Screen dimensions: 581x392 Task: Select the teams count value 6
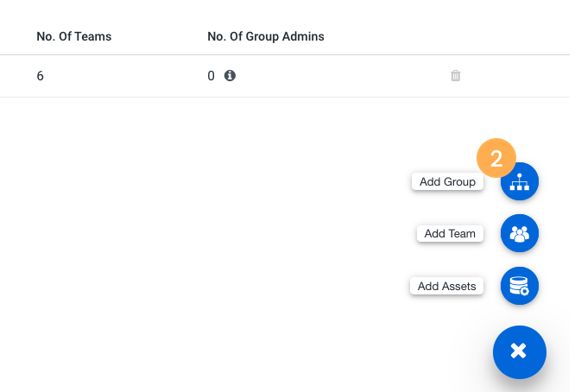click(x=40, y=76)
